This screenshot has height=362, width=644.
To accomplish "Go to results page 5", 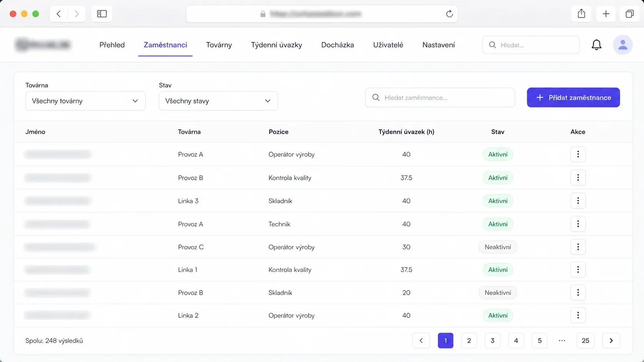I will pos(540,340).
